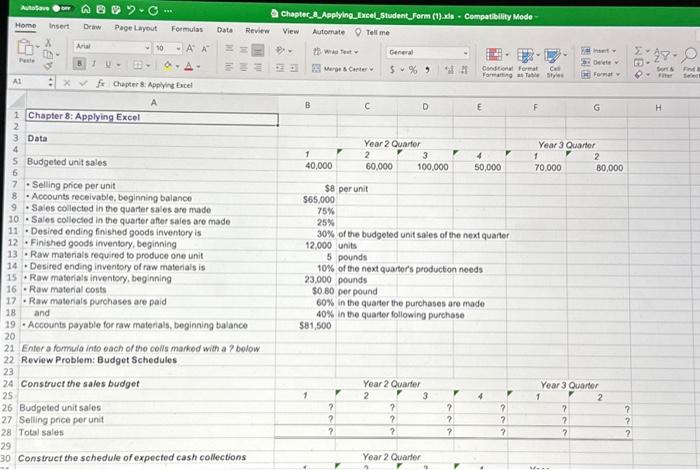Toggle Align Left
Image resolution: width=700 pixels, height=470 pixels.
[229, 67]
